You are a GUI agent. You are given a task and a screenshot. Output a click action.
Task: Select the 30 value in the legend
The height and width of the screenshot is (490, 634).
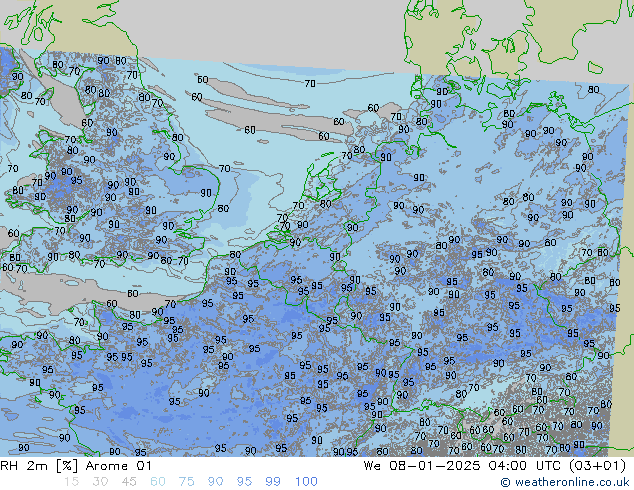[100, 482]
